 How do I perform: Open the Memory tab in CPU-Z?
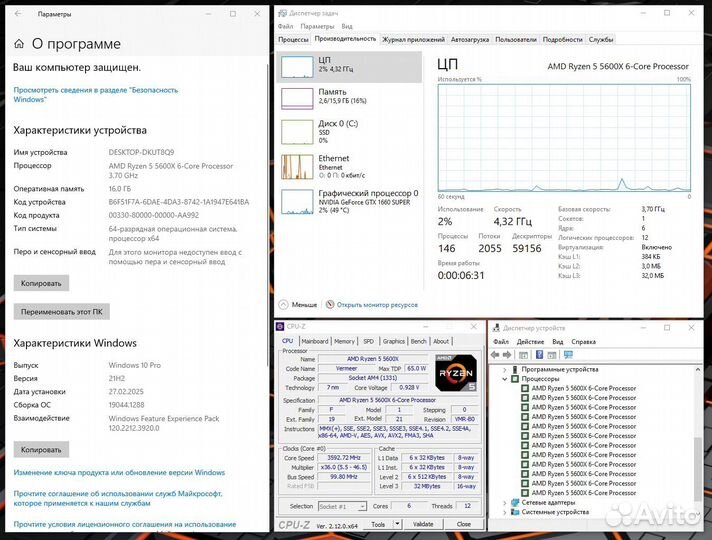click(x=344, y=341)
